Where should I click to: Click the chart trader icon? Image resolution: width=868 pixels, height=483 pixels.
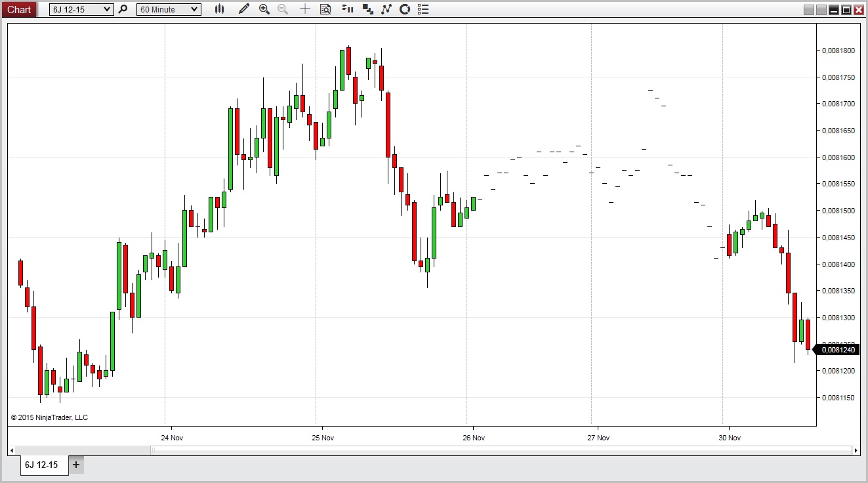pyautogui.click(x=348, y=9)
